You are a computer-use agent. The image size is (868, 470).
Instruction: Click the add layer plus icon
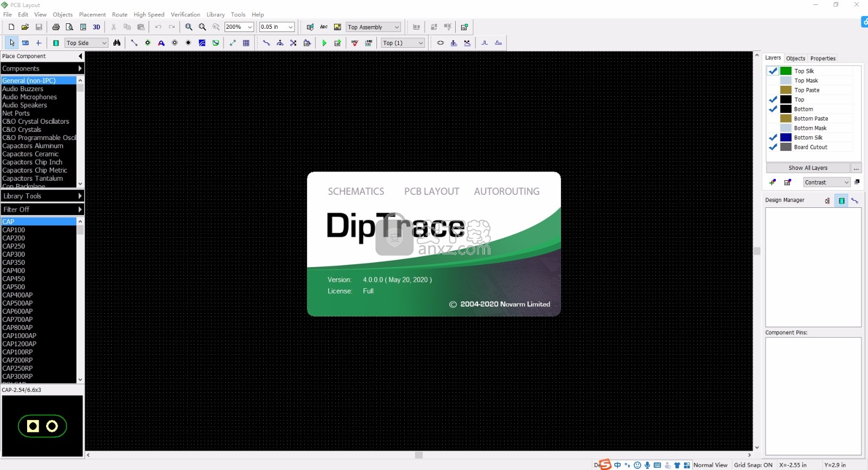(773, 182)
